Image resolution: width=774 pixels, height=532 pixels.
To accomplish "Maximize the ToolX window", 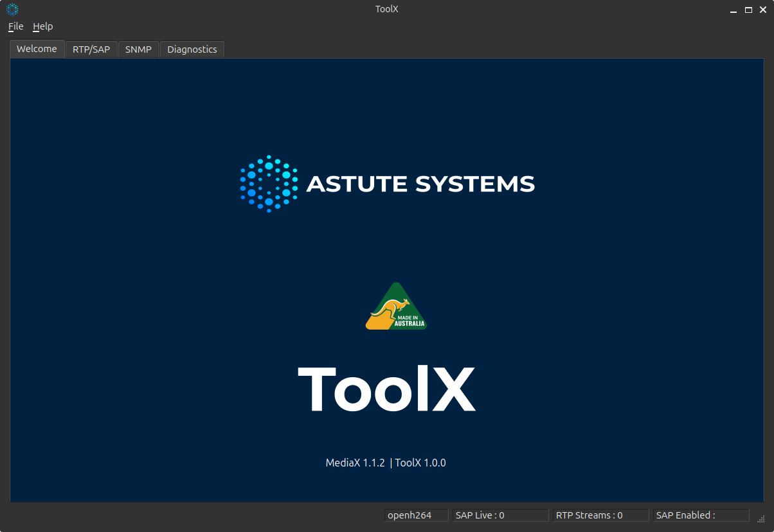I will click(748, 10).
